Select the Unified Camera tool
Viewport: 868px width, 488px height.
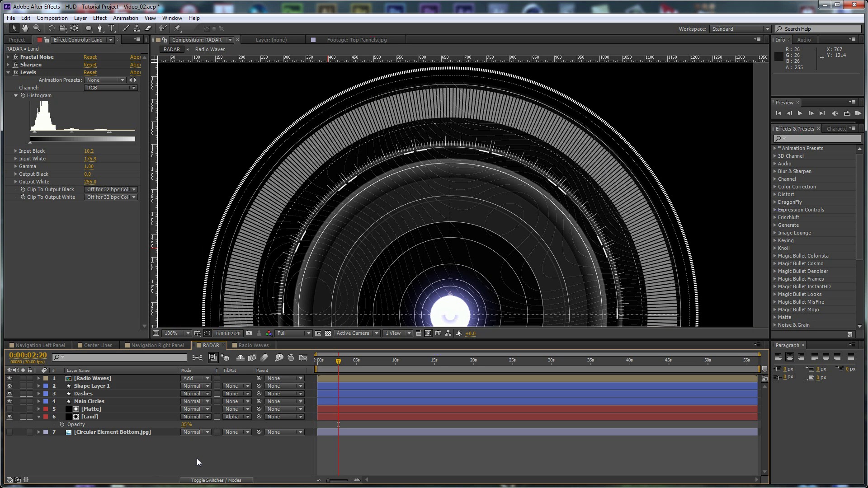click(x=63, y=28)
